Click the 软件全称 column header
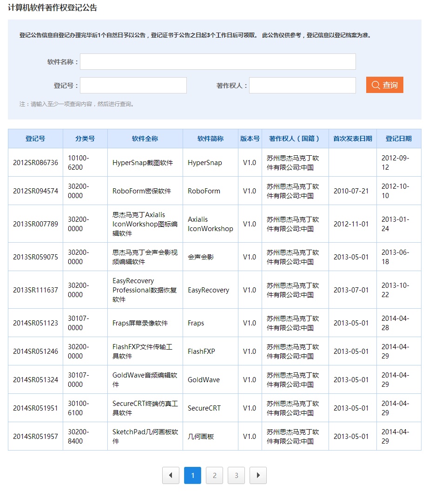The image size is (428, 504). pyautogui.click(x=145, y=139)
